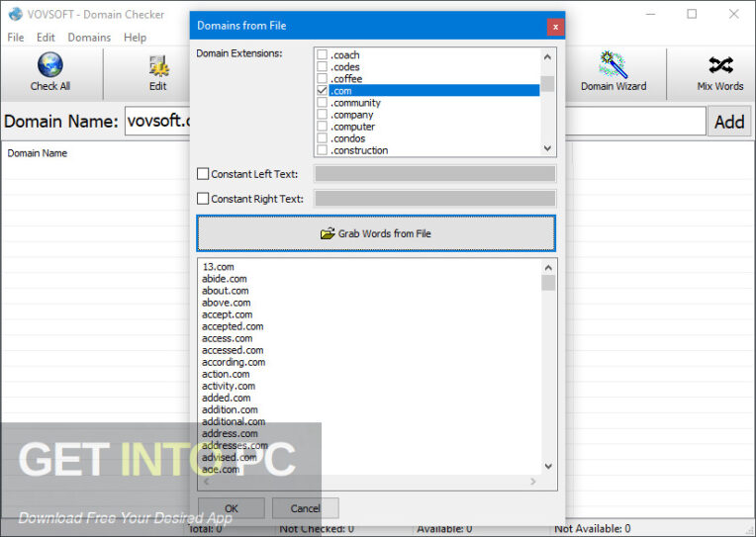The image size is (756, 537).
Task: Click the Constant Left Text input field
Action: pos(434,174)
